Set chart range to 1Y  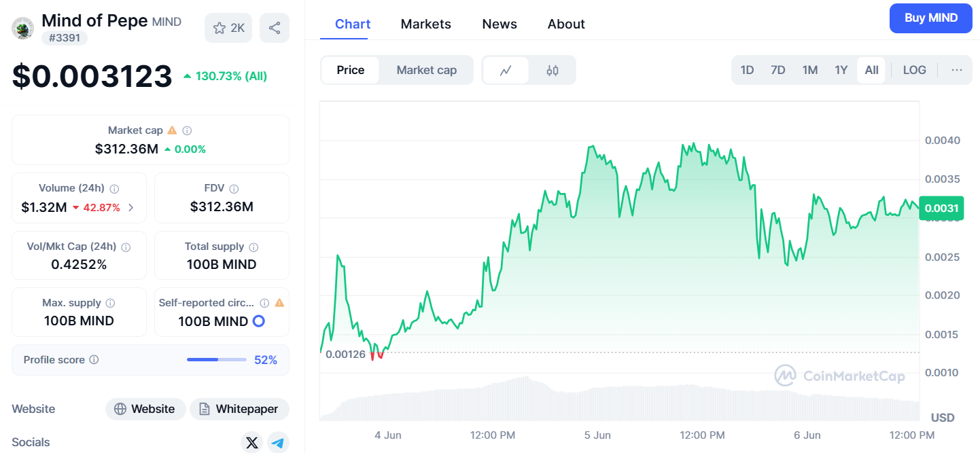coord(841,70)
